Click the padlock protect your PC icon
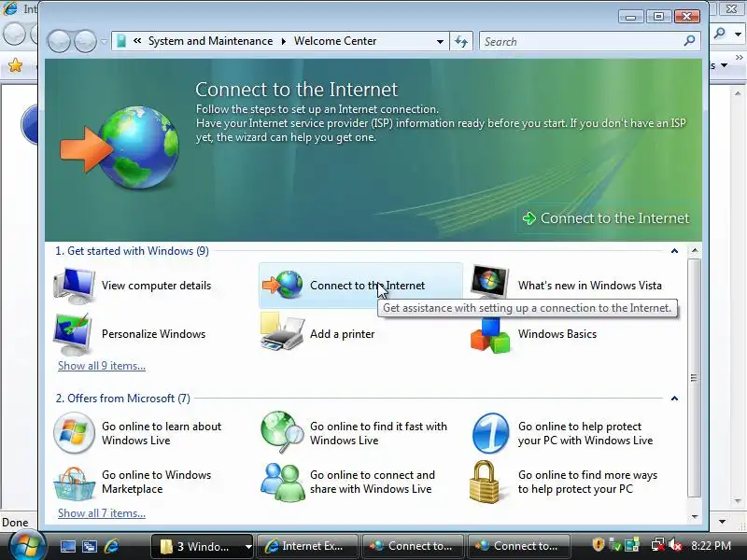The height and width of the screenshot is (560, 747). click(x=484, y=482)
